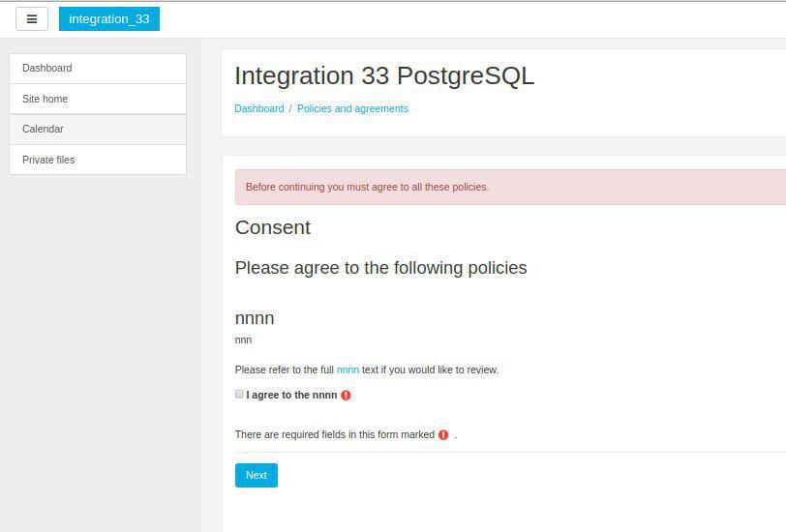786x532 pixels.
Task: Open Calendar from the side menu
Action: pyautogui.click(x=98, y=130)
